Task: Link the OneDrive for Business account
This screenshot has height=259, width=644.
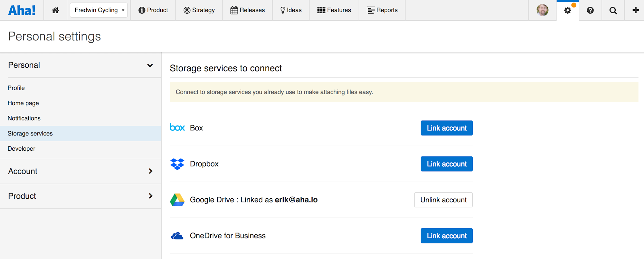Action: [447, 236]
